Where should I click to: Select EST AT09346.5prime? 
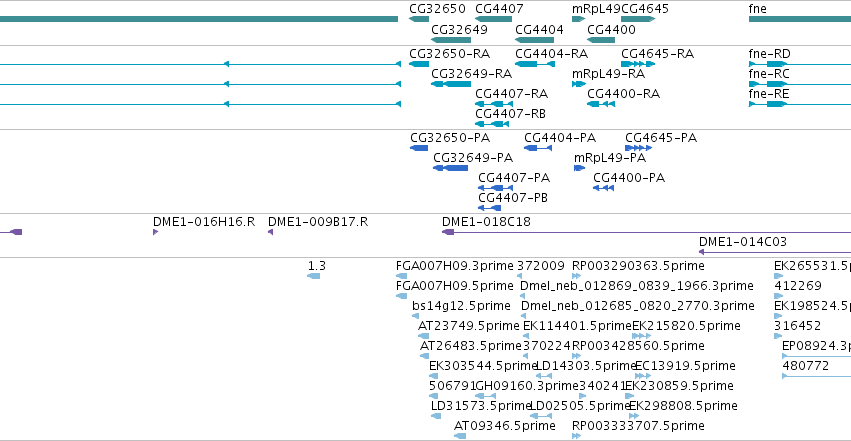click(460, 437)
